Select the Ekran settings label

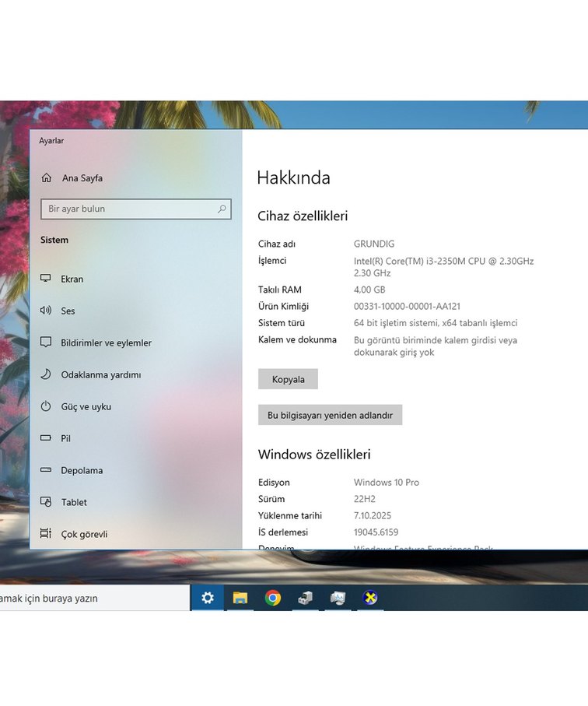tap(72, 279)
